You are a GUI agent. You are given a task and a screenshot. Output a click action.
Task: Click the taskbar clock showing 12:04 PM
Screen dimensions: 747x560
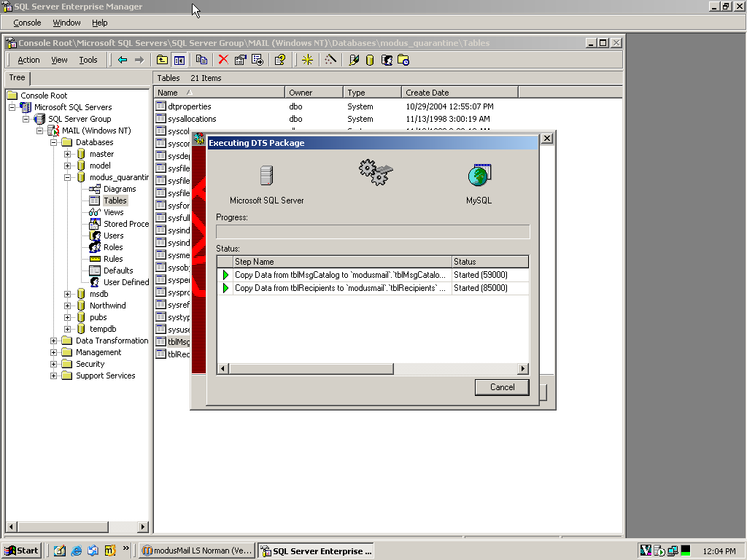719,551
